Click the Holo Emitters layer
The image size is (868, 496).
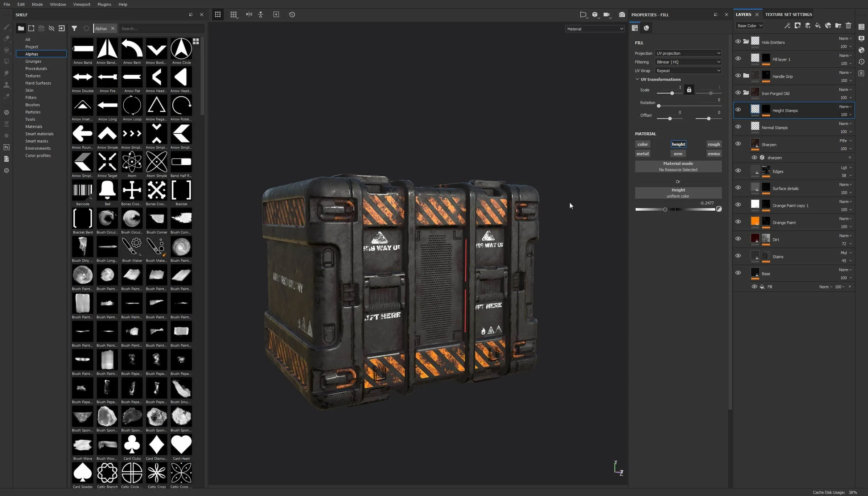(774, 42)
